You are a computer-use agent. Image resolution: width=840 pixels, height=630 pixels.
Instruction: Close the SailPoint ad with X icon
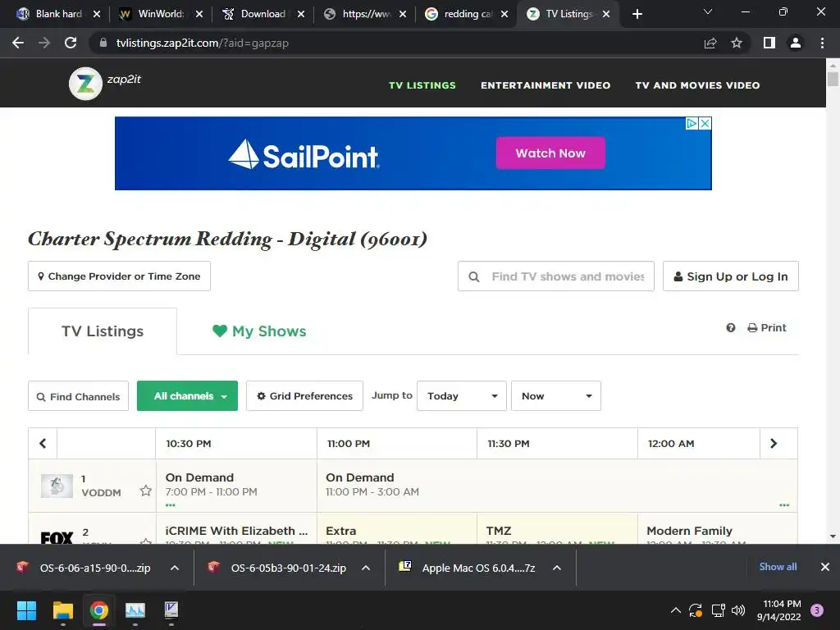[705, 123]
